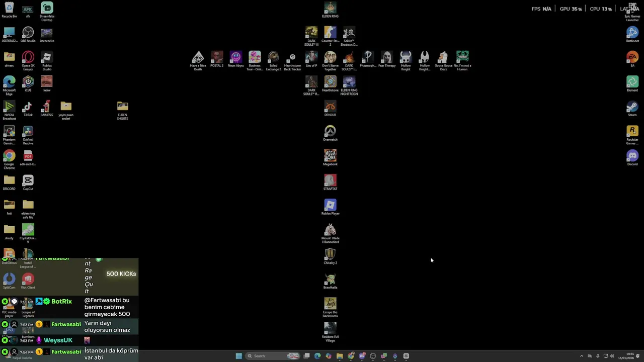Open the Neon Abyss icon
The width and height of the screenshot is (644, 362).
pyautogui.click(x=235, y=59)
